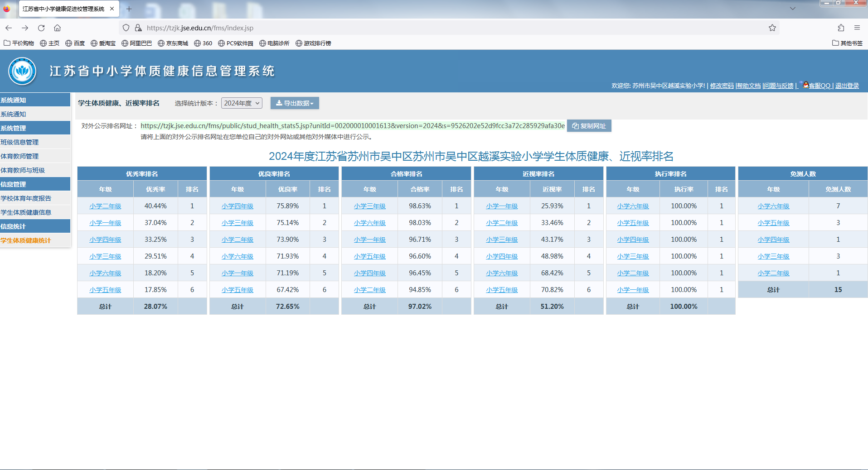Open the 导出数据 export dropdown button
The height and width of the screenshot is (470, 868).
[295, 103]
